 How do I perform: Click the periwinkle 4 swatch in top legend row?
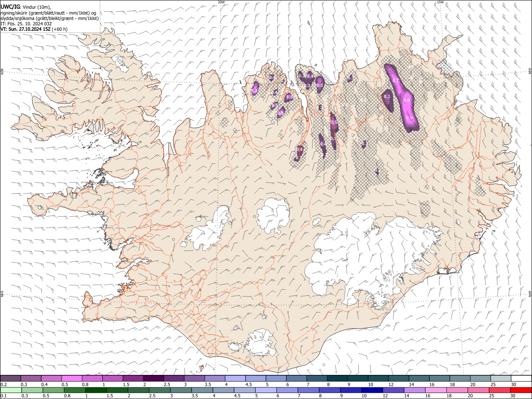click(235, 379)
